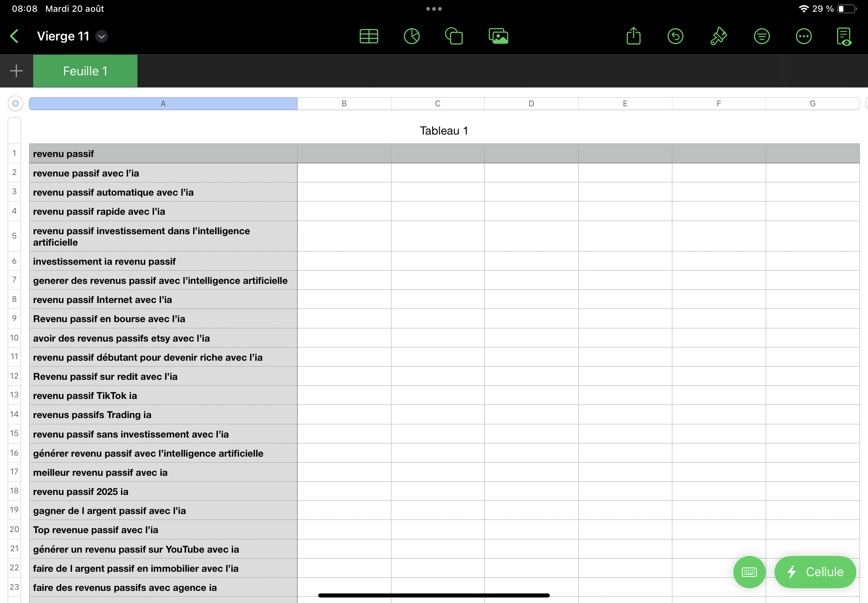Select cell 'generer des revenus passif avec l'intelligence artificielle'
The height and width of the screenshot is (603, 868).
(163, 280)
